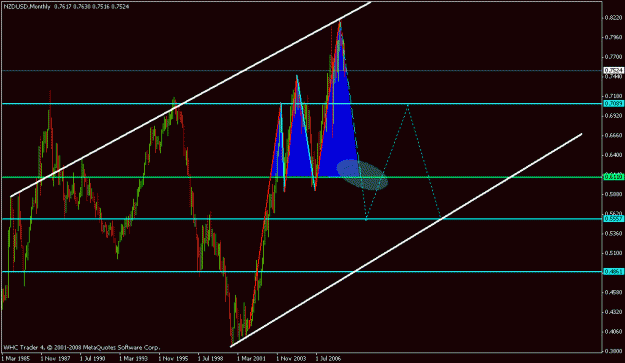Image resolution: width=625 pixels, height=363 pixels.
Task: Click the 0.8220 price scale label
Action: click(x=613, y=18)
